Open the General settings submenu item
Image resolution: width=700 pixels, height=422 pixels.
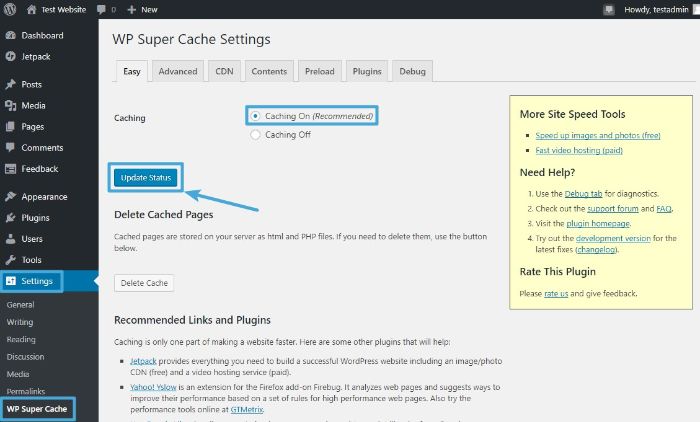20,305
